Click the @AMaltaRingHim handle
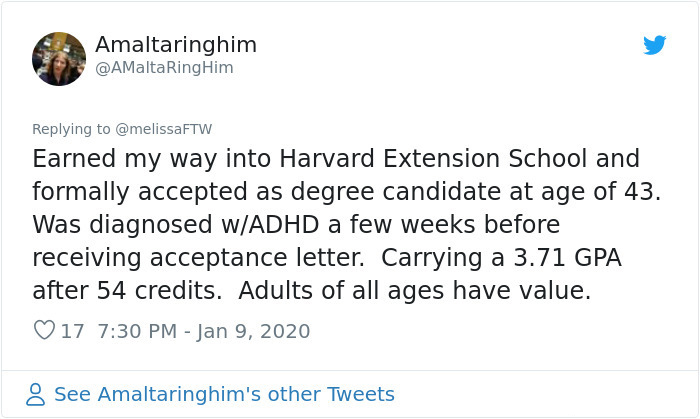Screen dimensions: 700x419 pos(163,67)
